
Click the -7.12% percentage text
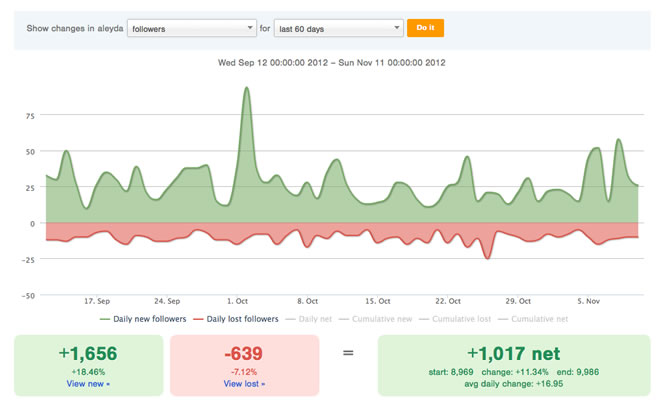[x=244, y=372]
